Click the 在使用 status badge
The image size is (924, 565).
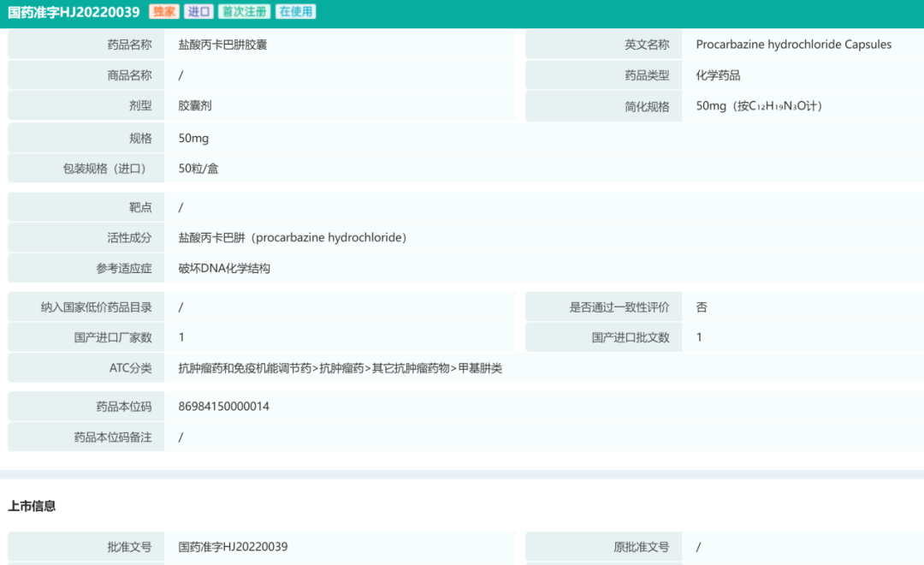coord(297,12)
